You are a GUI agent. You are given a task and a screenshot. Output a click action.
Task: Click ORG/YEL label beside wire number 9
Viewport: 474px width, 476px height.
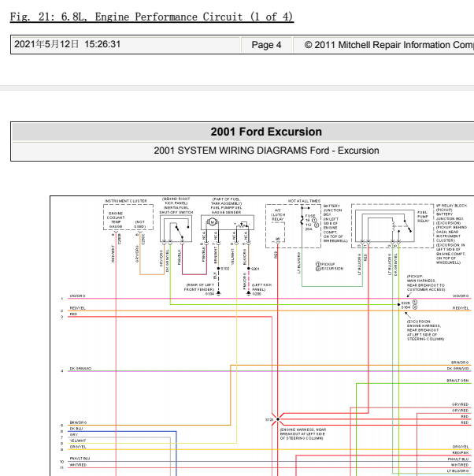tap(78, 447)
